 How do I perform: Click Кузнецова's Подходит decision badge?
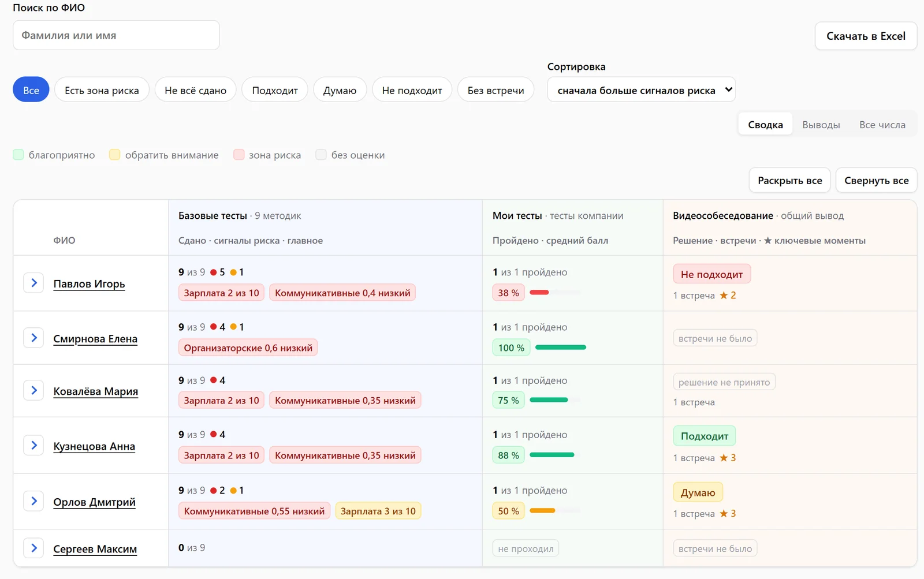click(x=704, y=436)
